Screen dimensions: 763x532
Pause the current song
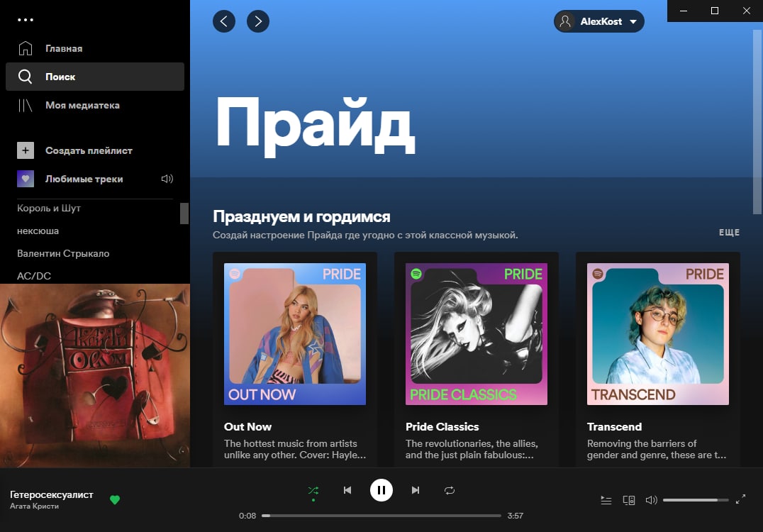(x=381, y=490)
